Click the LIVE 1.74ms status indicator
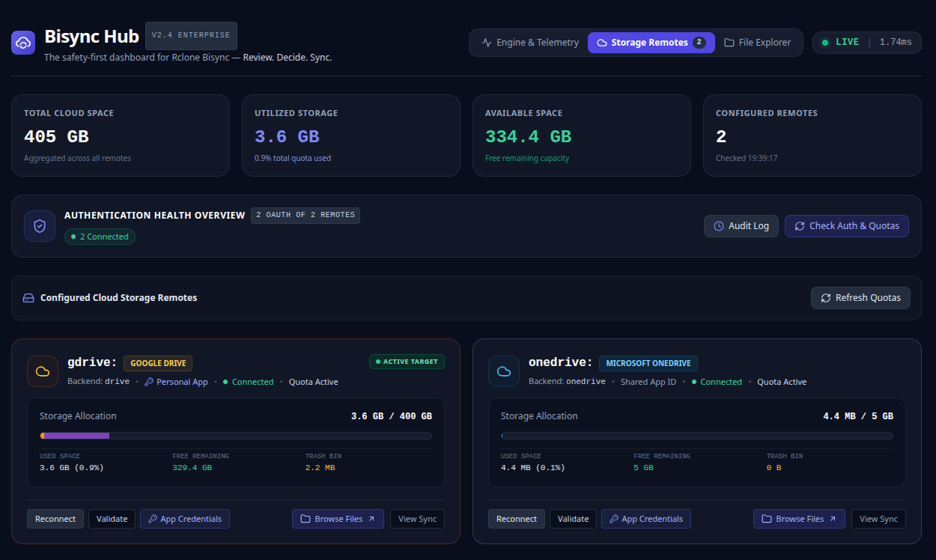 pos(867,43)
